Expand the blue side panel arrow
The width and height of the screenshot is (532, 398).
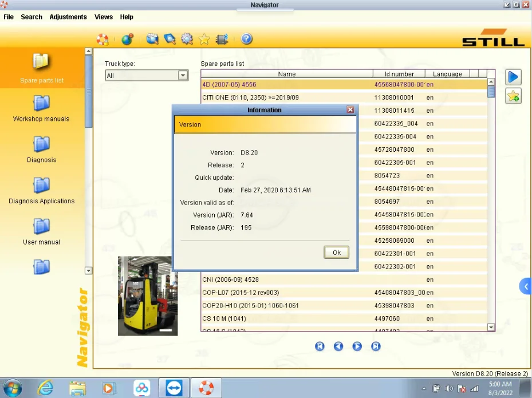[x=526, y=286]
